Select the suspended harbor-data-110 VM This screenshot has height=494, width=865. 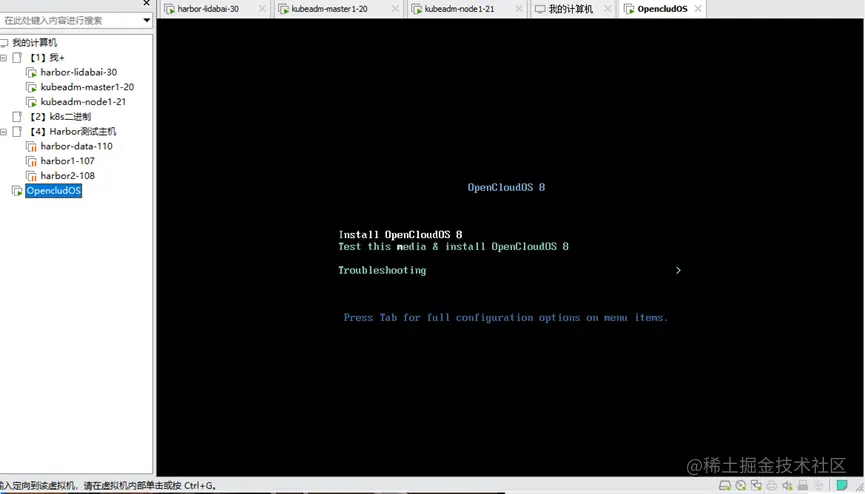click(x=76, y=146)
